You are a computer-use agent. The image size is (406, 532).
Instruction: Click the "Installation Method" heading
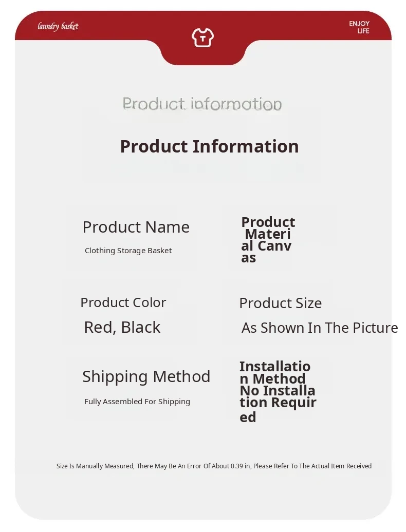tap(274, 373)
